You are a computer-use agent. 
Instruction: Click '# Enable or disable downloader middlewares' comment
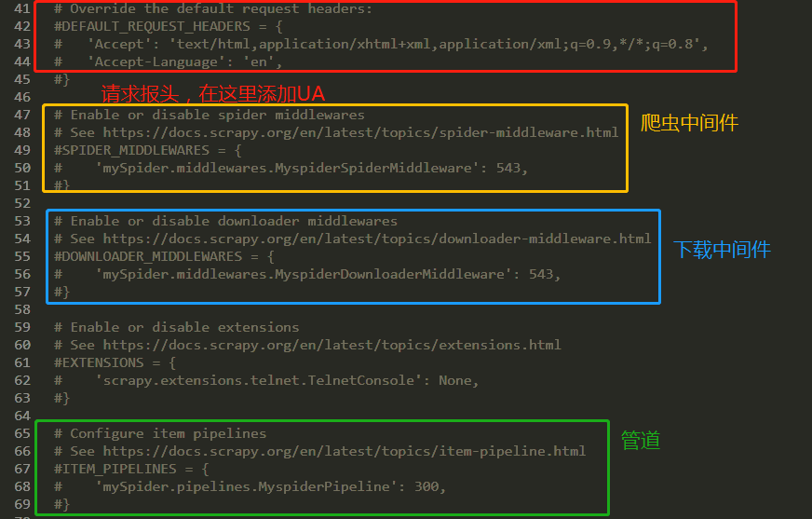tap(225, 221)
